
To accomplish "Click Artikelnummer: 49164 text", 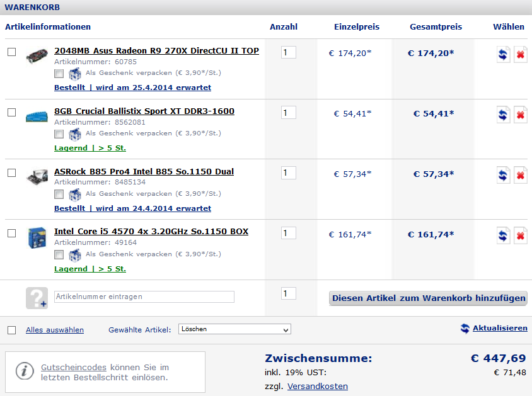I will point(95,242).
